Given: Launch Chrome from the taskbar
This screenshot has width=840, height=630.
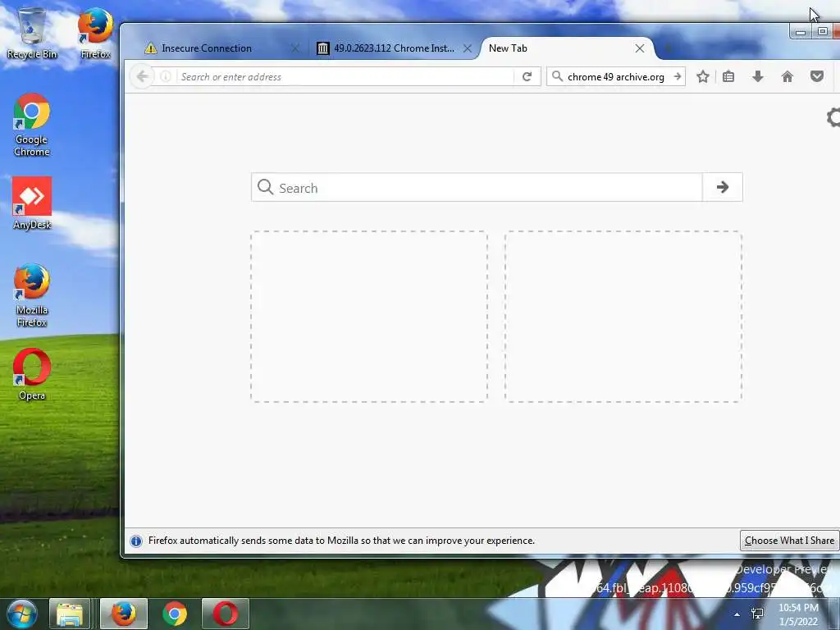Looking at the screenshot, I should point(175,614).
